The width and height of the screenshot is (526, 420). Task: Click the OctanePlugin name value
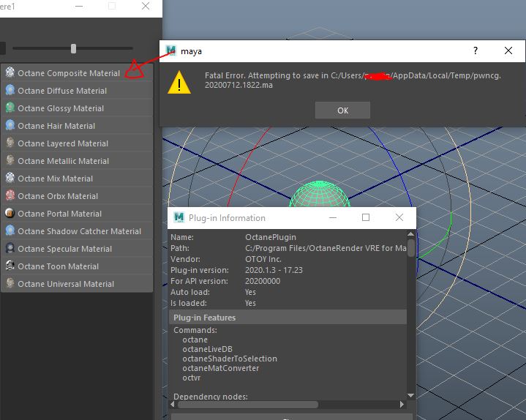click(271, 237)
